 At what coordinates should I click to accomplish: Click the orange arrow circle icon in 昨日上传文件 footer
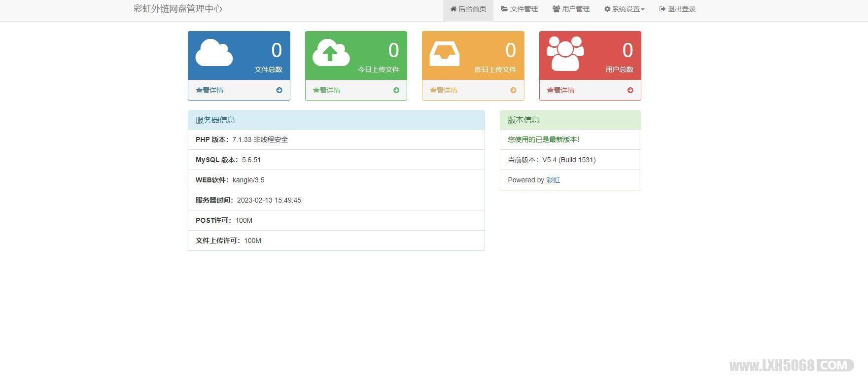pos(513,90)
